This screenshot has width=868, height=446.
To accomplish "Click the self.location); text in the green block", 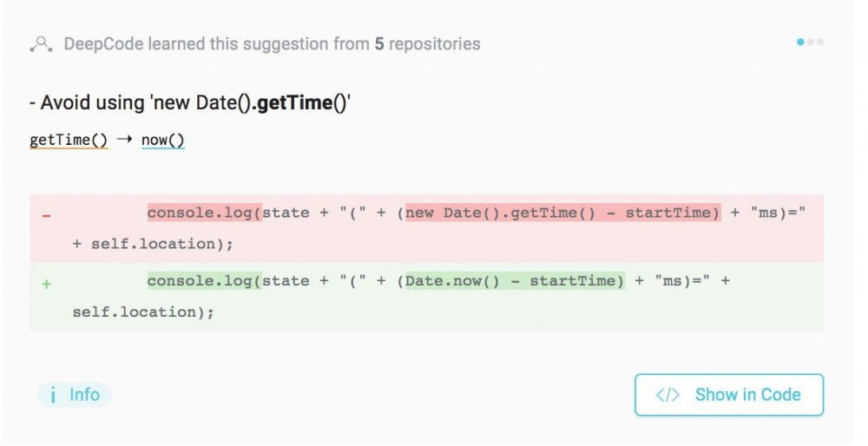I will click(x=143, y=312).
